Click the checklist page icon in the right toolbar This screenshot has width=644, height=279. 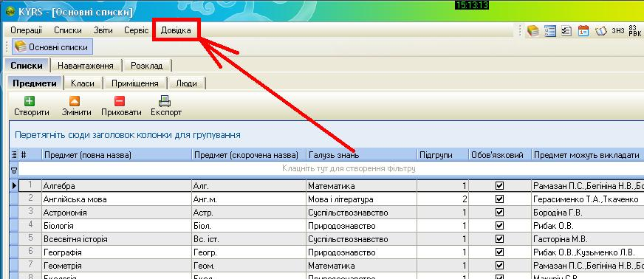click(x=566, y=31)
